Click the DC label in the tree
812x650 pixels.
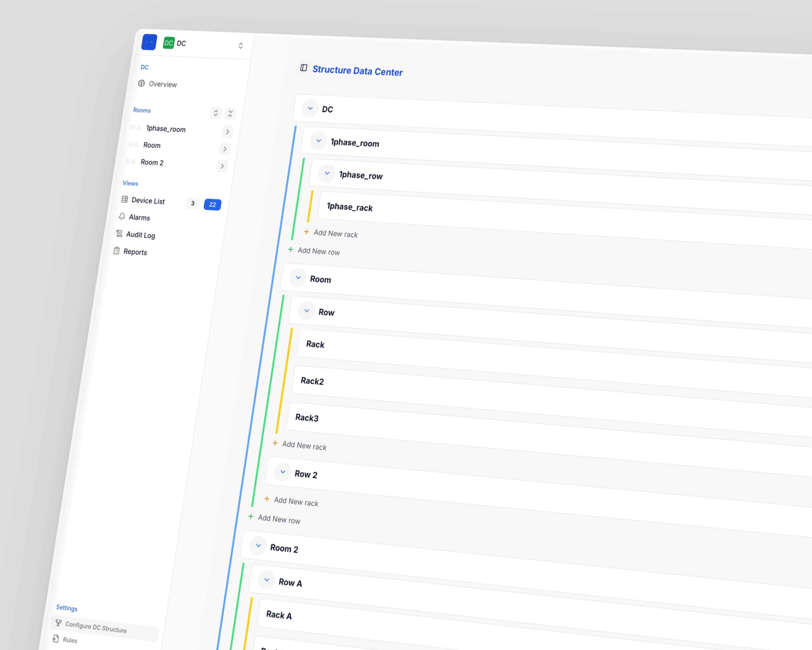point(327,110)
